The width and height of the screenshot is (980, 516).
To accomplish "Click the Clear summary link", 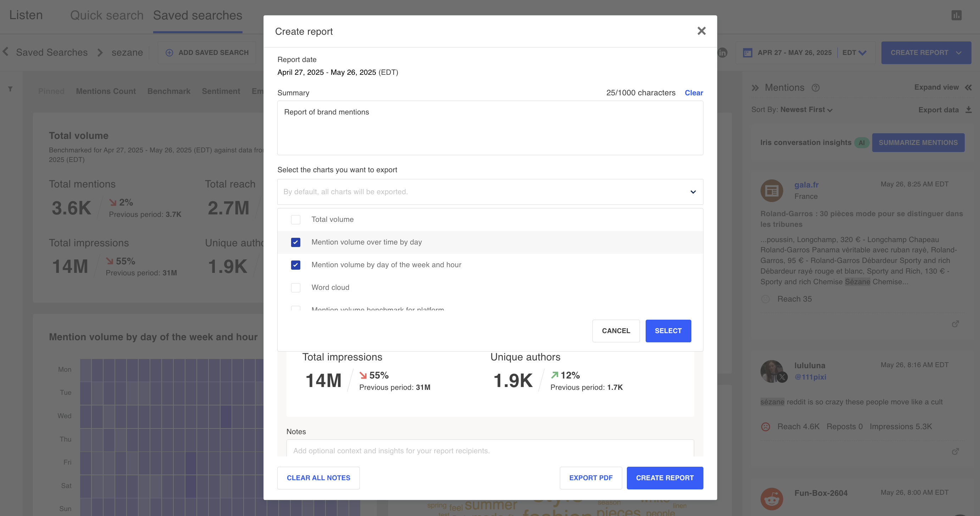I will coord(694,93).
